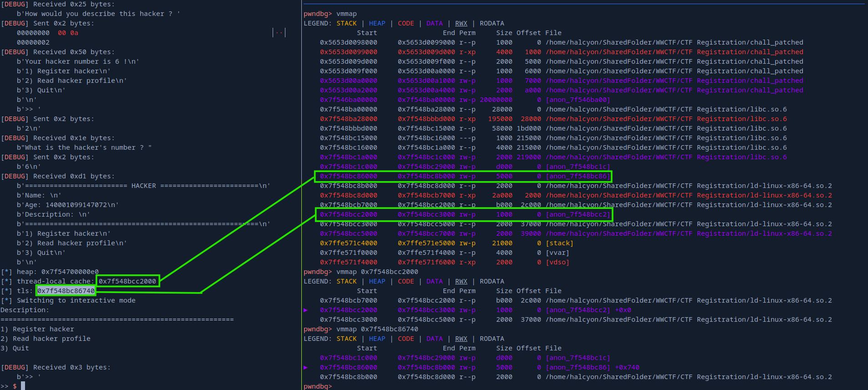Click the arrow marker beside the anon_7f548bcc2 +0x0 row

tap(306, 310)
